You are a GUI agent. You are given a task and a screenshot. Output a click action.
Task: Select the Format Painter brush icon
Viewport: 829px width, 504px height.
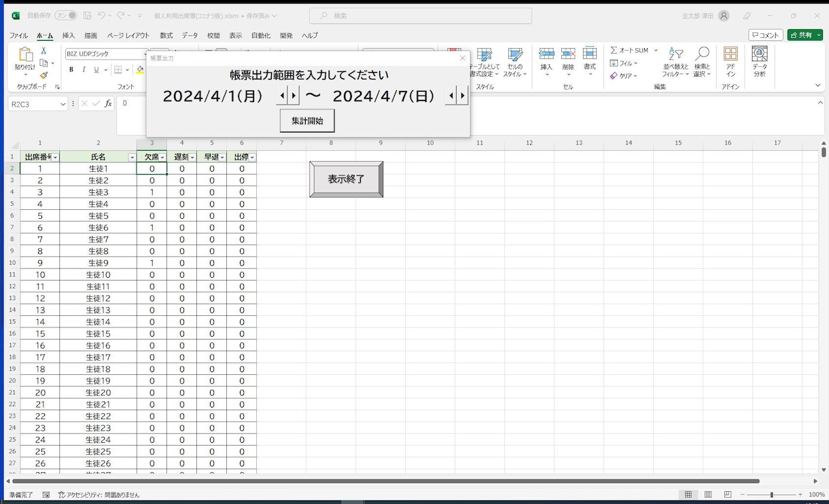(x=43, y=75)
